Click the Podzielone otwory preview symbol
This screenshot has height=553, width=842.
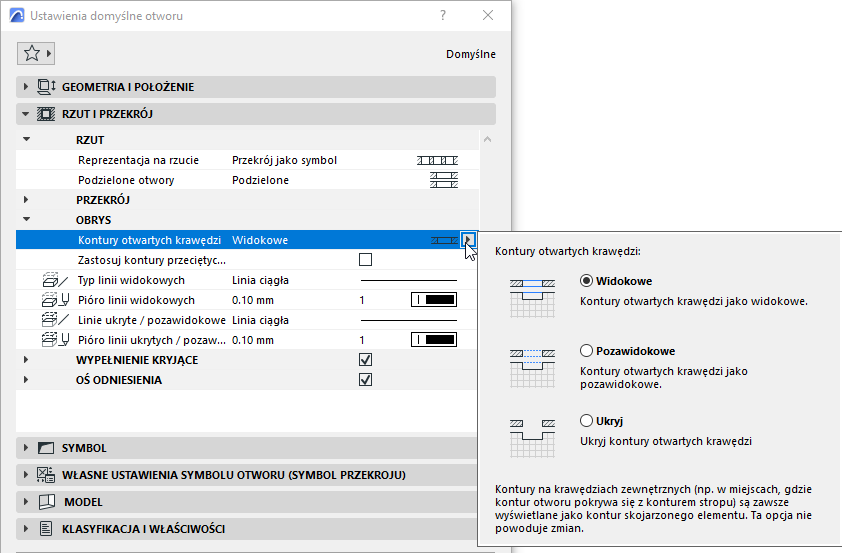coord(444,180)
